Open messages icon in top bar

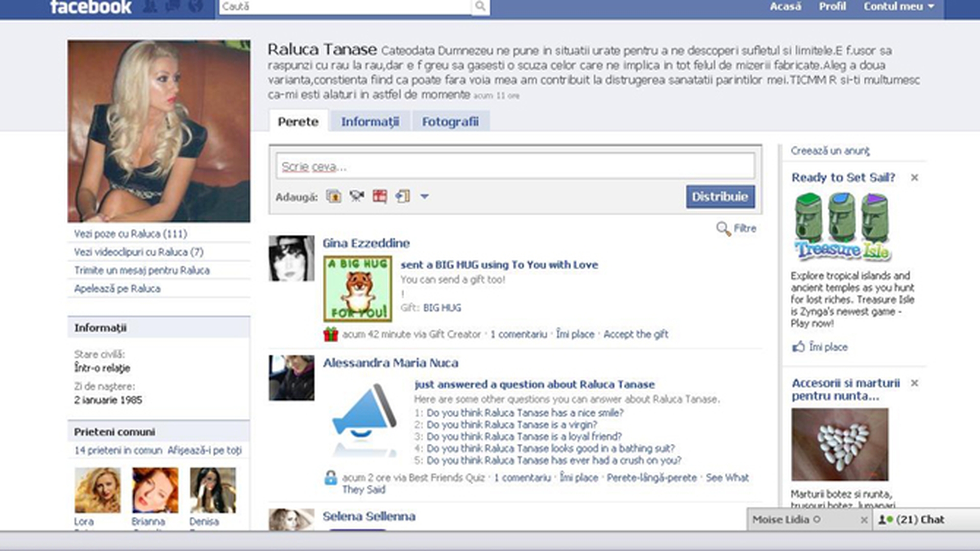pyautogui.click(x=173, y=6)
